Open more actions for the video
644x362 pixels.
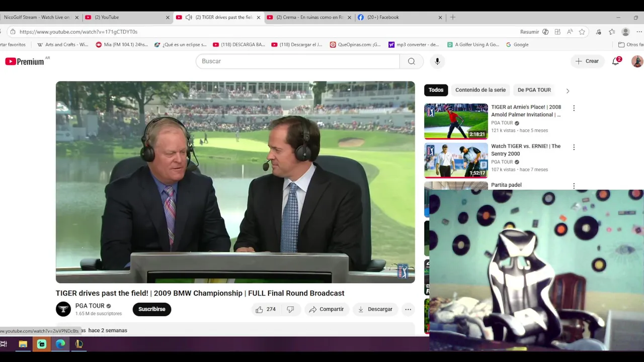[x=408, y=309]
